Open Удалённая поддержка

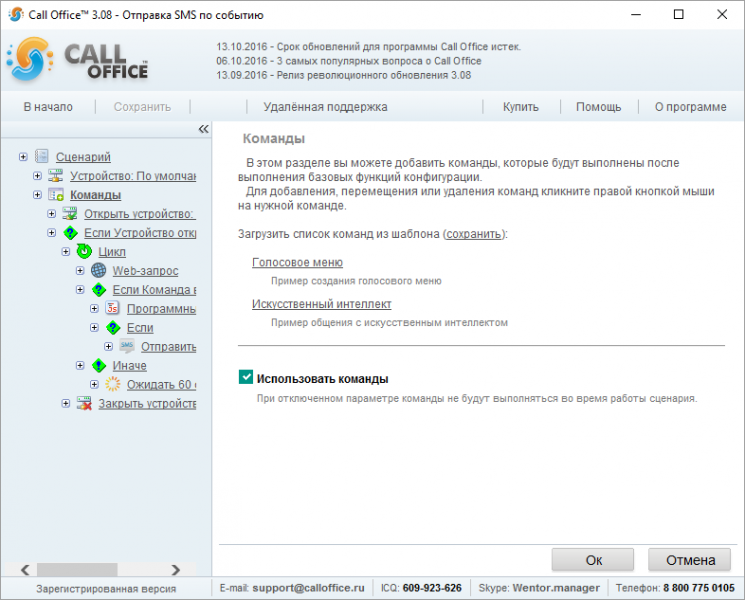325,107
